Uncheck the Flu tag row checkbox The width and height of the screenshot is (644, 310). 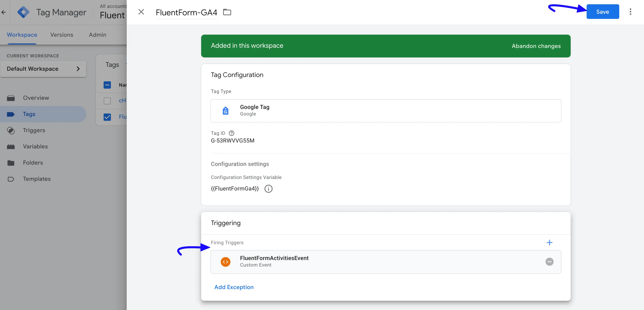107,117
